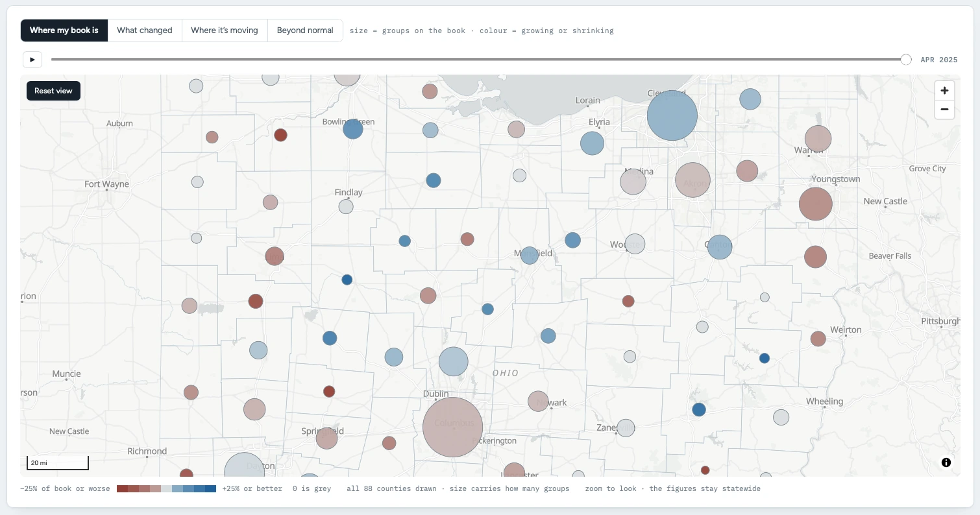
Task: Select the blue bubble over Mansfield
Action: [530, 256]
